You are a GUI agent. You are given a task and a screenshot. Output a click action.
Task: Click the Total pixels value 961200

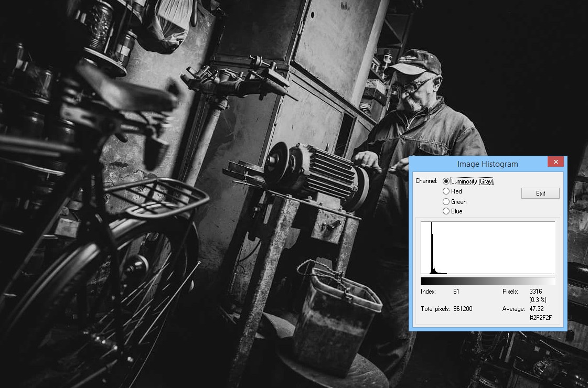(x=462, y=309)
